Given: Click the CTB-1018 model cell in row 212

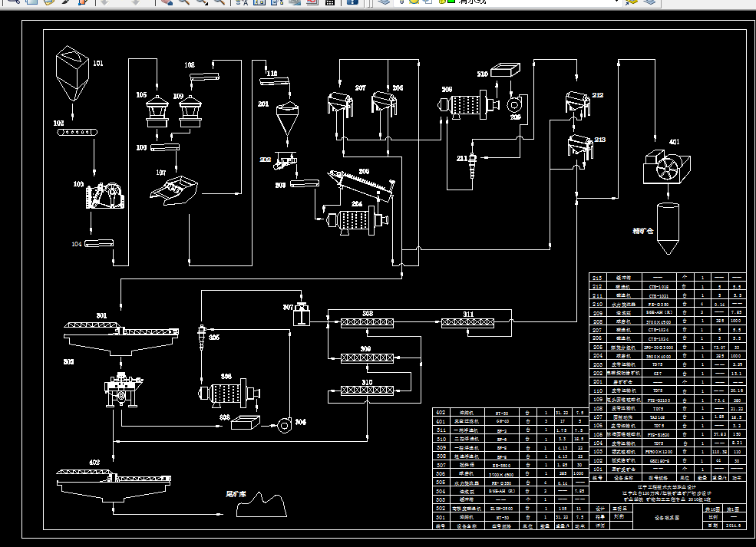Looking at the screenshot, I should point(659,287).
